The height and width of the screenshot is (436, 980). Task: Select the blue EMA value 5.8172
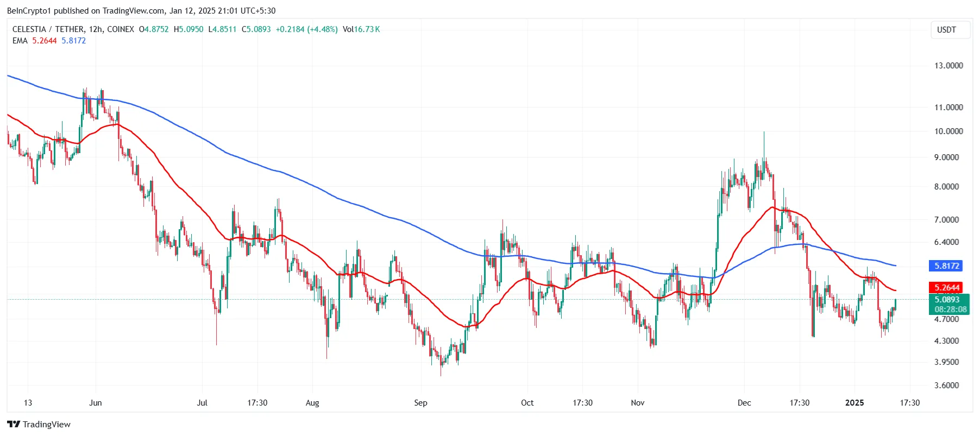(x=74, y=41)
